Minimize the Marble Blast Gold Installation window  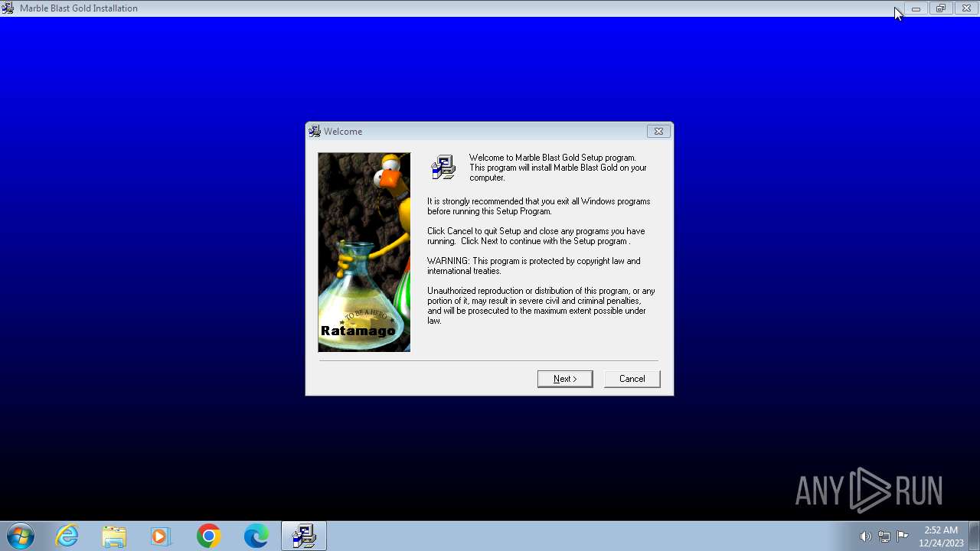click(916, 8)
